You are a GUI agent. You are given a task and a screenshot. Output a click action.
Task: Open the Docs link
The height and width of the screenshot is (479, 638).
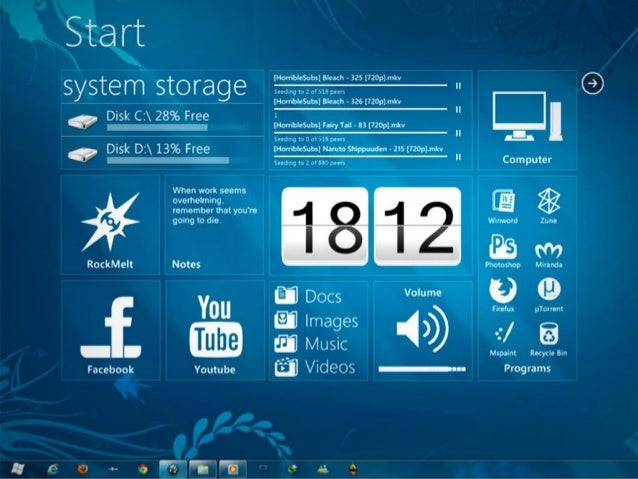(x=323, y=297)
